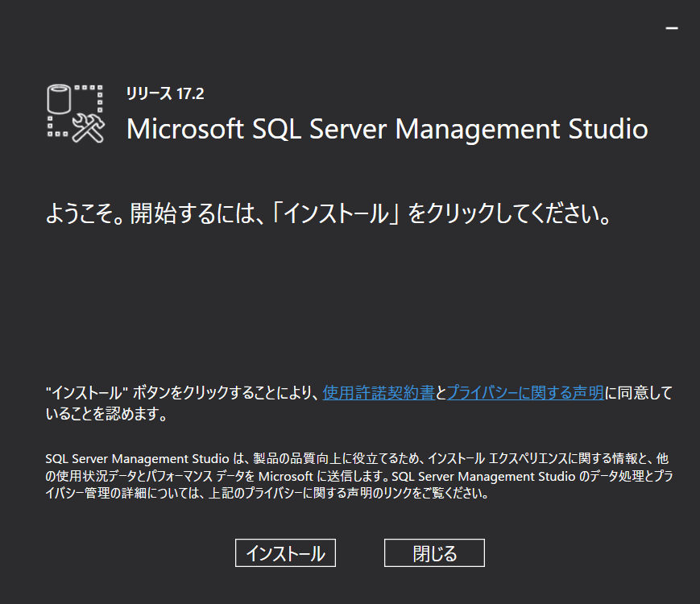This screenshot has width=700, height=604.
Task: Click the 「インストール」 quoted word in welcome heading
Action: pyautogui.click(x=336, y=213)
